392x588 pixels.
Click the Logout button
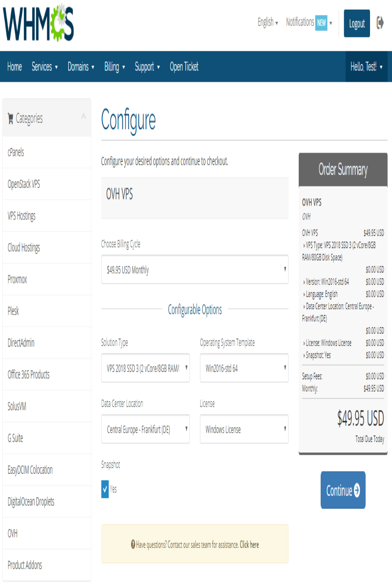click(x=357, y=24)
